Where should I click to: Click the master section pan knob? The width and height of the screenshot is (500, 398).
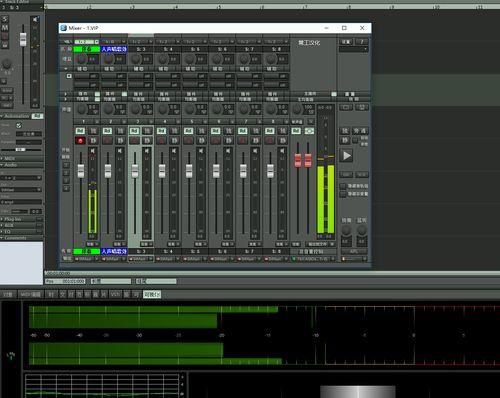[x=297, y=109]
